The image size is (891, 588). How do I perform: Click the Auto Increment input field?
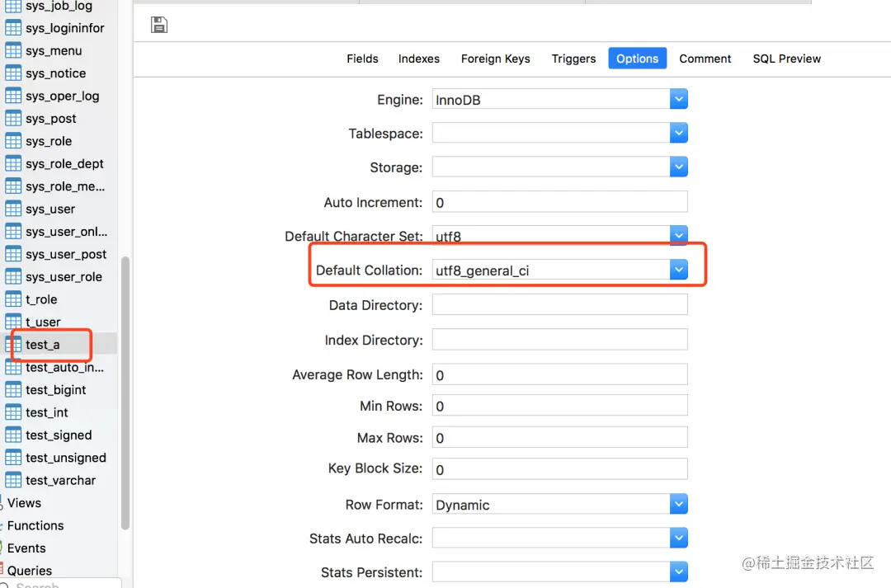point(559,202)
